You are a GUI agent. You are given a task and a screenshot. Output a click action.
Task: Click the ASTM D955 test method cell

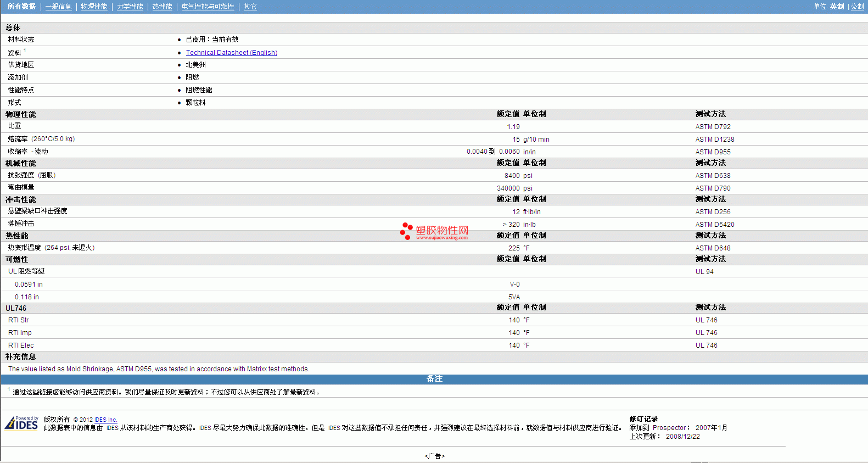[x=713, y=152]
